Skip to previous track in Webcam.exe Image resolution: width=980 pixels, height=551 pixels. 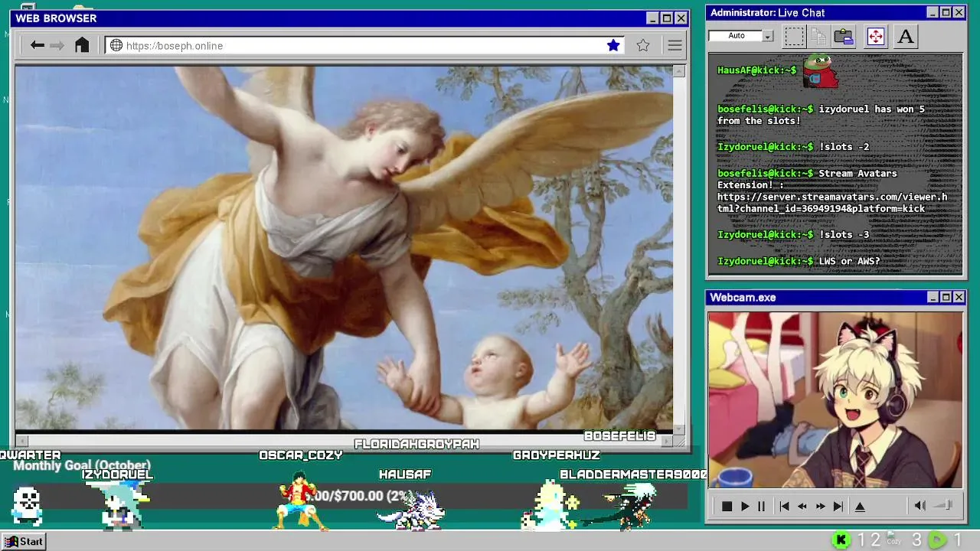coord(784,506)
